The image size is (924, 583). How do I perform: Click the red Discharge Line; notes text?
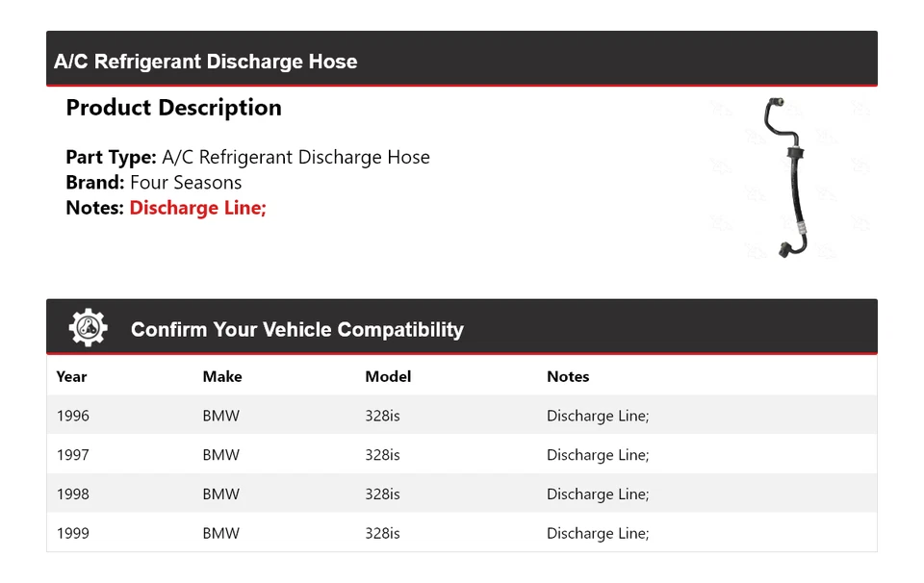click(197, 208)
